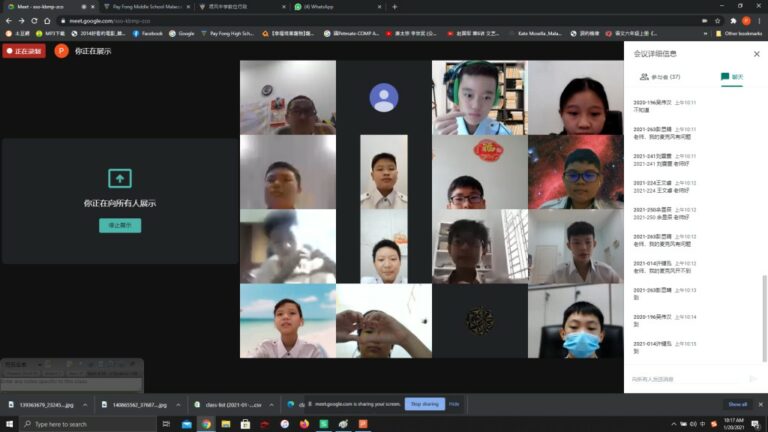768x432 pixels.
Task: Expand the hidden bookmarks chevron
Action: 705,33
